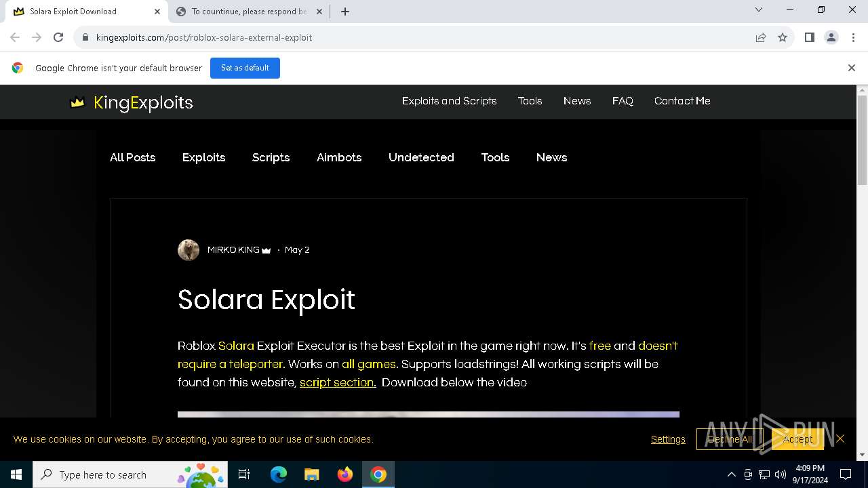Open the network tray icon
868x488 pixels.
click(x=764, y=474)
